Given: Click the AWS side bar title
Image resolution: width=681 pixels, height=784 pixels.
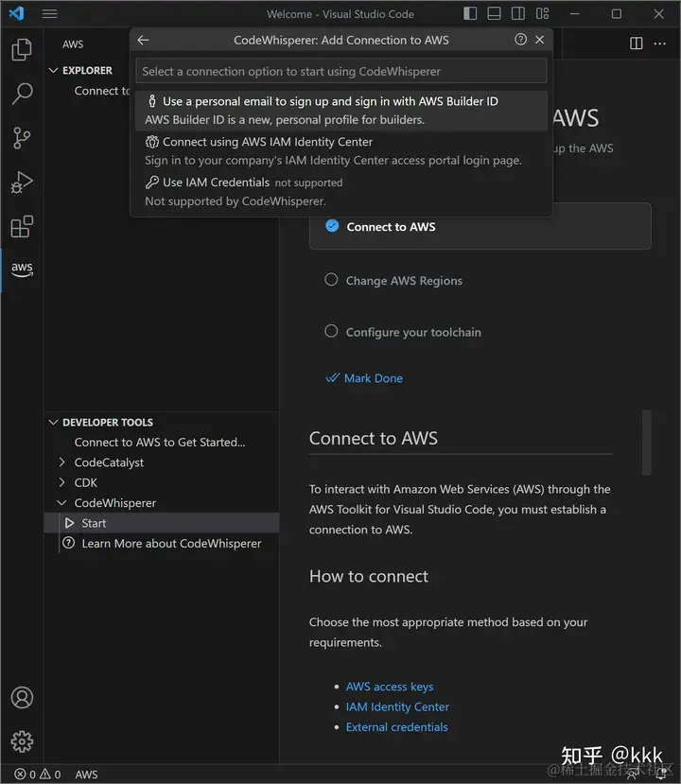Looking at the screenshot, I should (x=73, y=44).
